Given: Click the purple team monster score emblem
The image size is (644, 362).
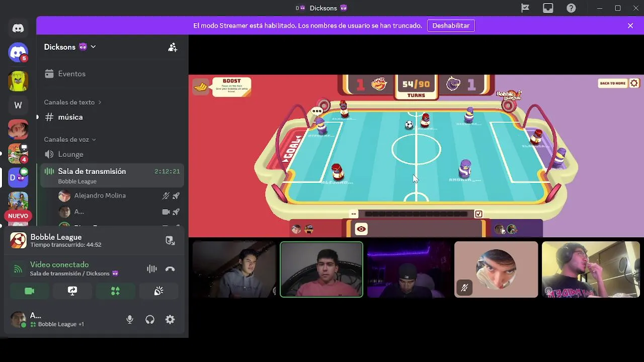Looking at the screenshot, I should (x=453, y=84).
